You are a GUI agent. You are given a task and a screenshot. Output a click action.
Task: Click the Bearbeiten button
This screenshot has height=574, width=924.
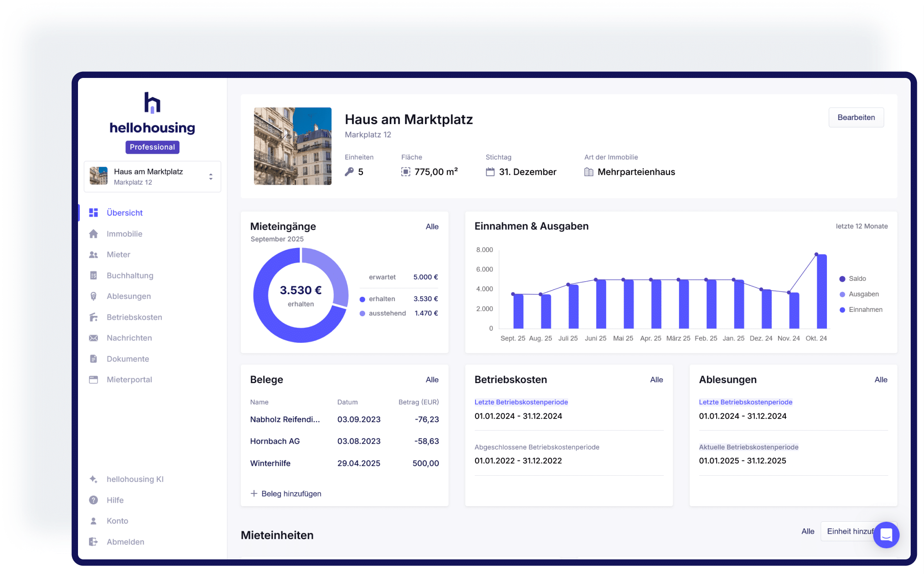click(856, 117)
